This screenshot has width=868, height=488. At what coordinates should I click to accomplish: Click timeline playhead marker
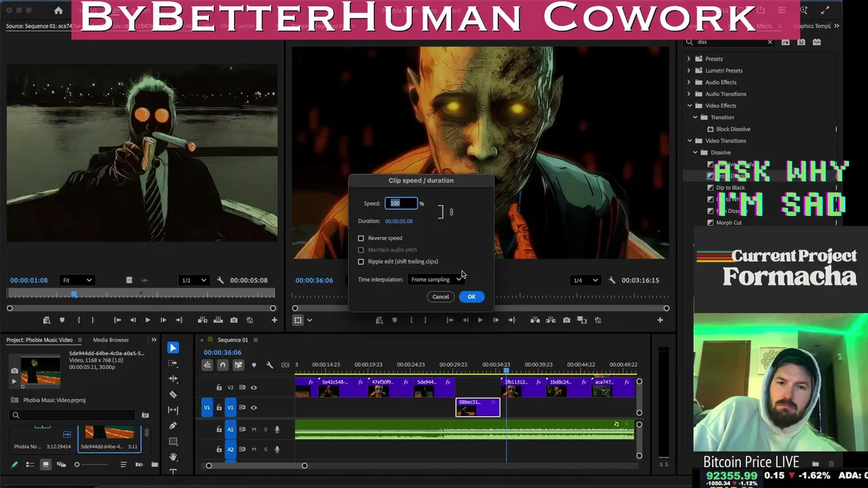point(506,370)
